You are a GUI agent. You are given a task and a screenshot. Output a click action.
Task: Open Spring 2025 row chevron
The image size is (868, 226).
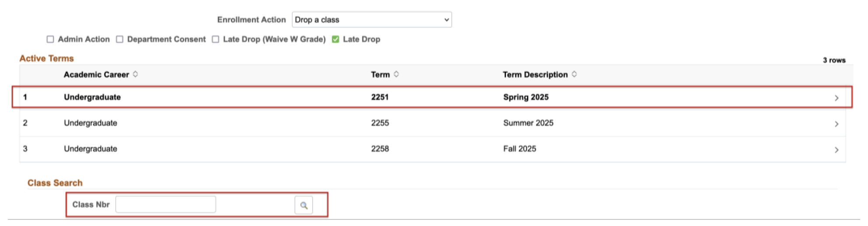836,98
